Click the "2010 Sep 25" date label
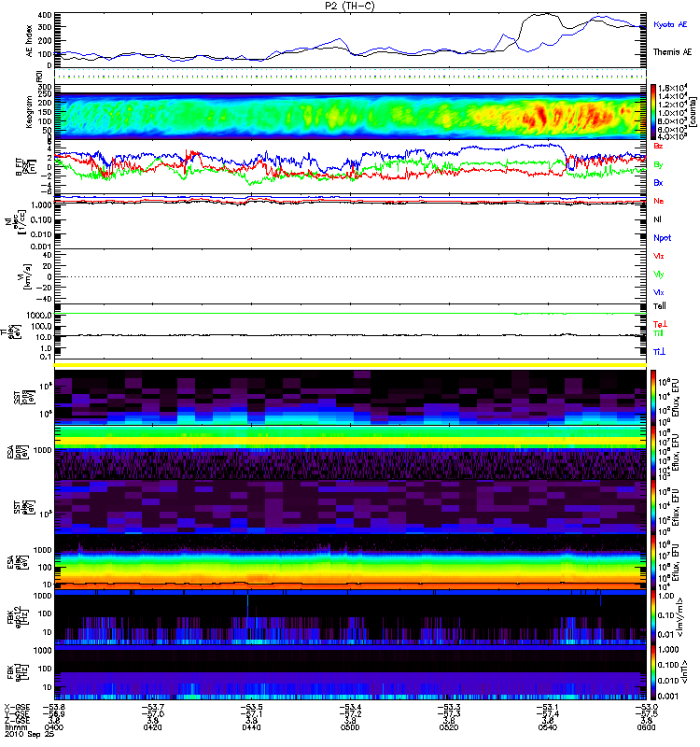This screenshot has height=747, width=700. (x=30, y=734)
